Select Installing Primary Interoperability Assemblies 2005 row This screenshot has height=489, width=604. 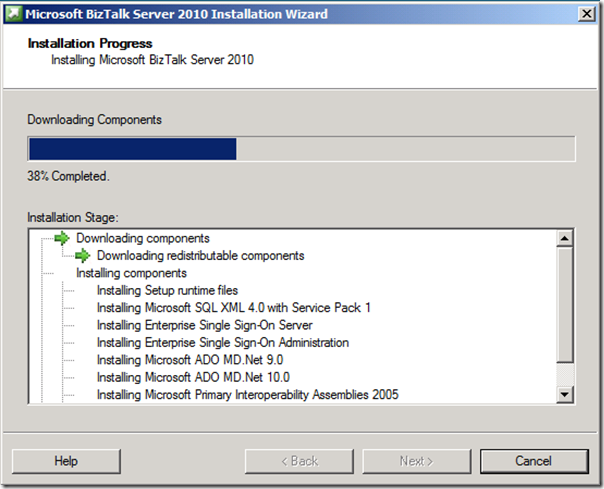(x=247, y=394)
